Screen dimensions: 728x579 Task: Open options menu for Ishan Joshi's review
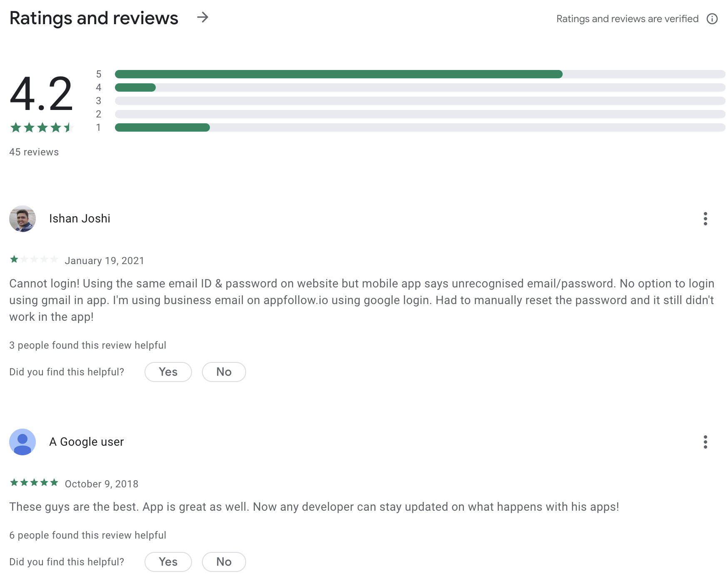[x=705, y=219]
